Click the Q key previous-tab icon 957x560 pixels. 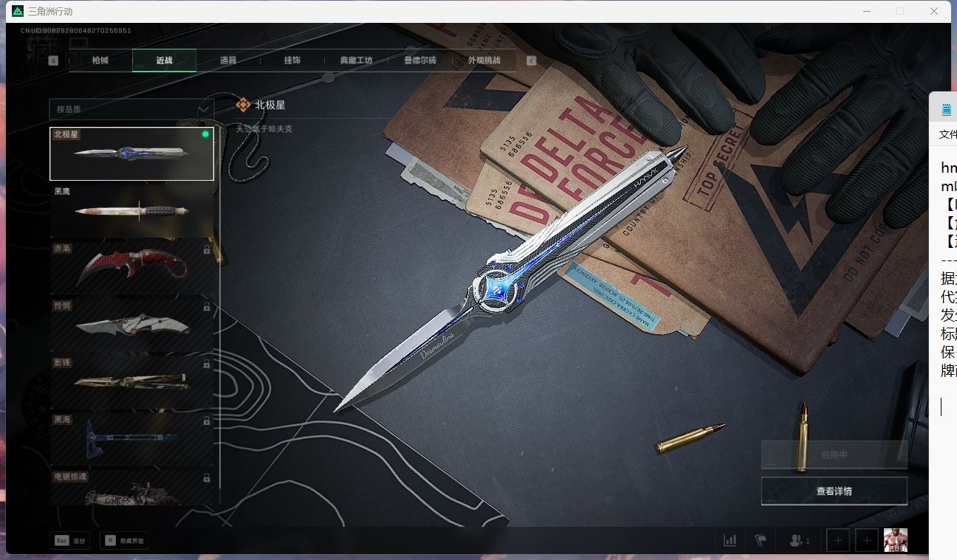tap(53, 61)
